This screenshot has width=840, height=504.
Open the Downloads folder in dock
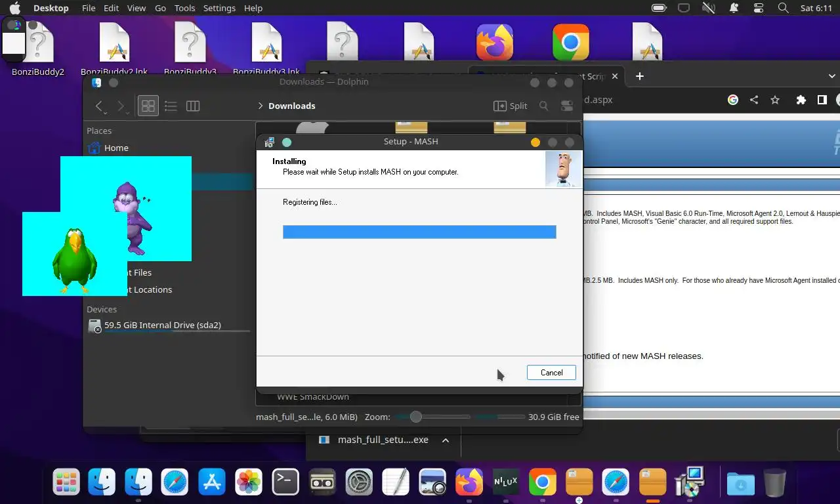[740, 483]
